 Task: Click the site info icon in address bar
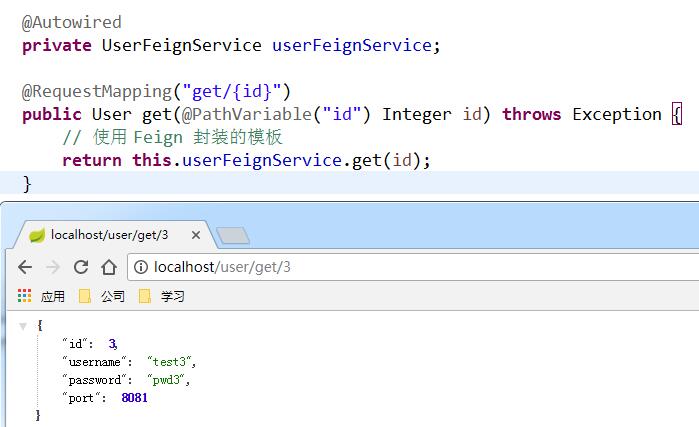[x=141, y=267]
